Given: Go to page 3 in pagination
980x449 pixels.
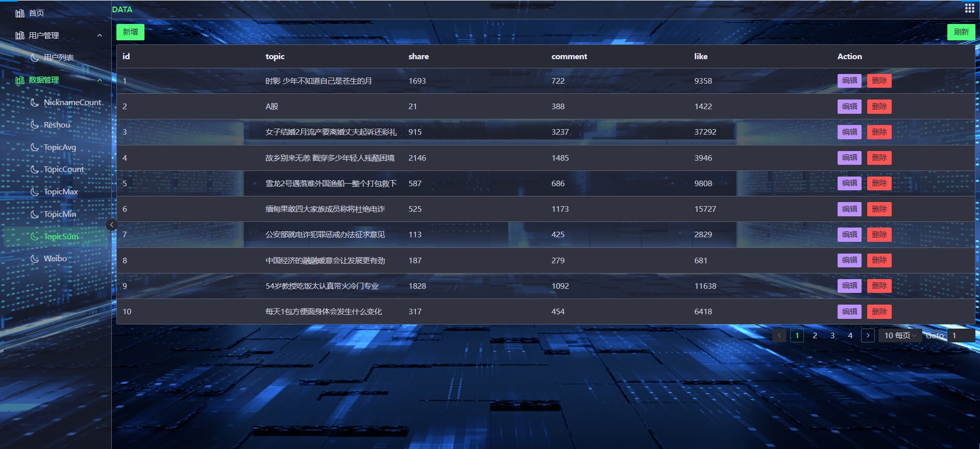Looking at the screenshot, I should pyautogui.click(x=832, y=335).
